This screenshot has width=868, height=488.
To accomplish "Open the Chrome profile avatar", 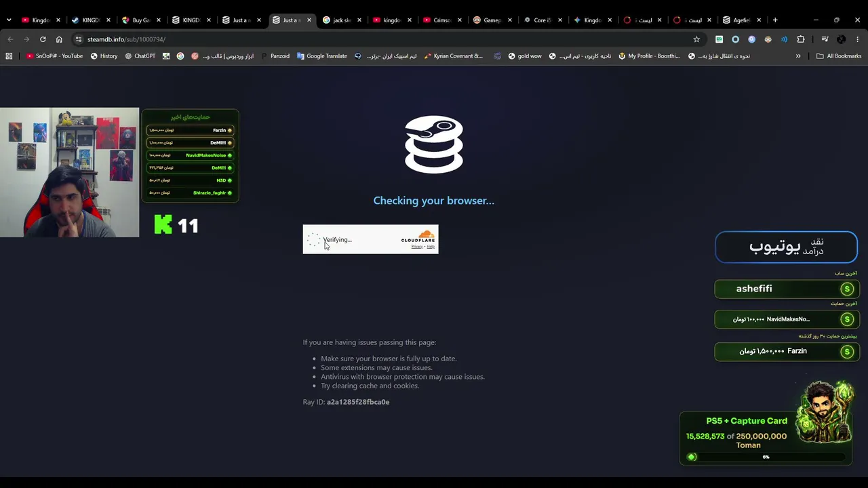I will coord(841,39).
